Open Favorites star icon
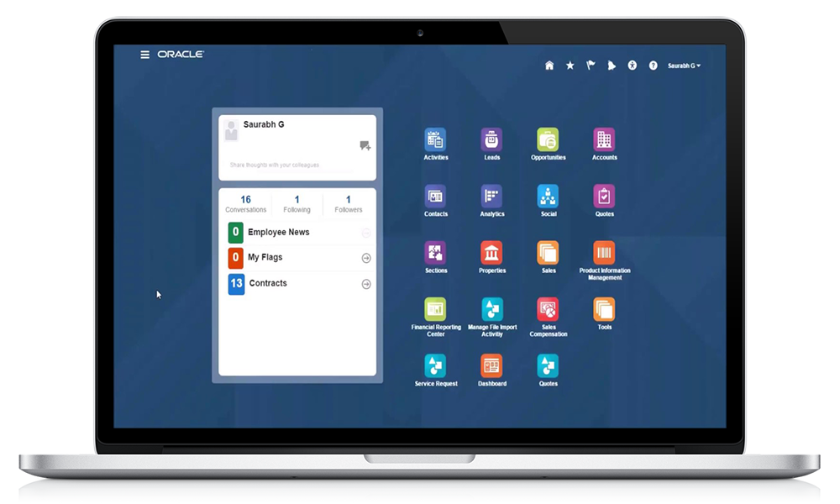Image resolution: width=840 pixels, height=504 pixels. [570, 66]
